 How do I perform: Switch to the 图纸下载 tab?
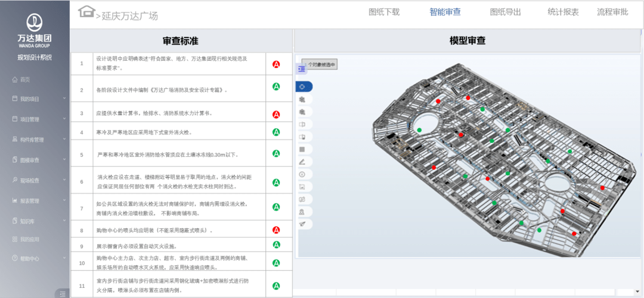click(384, 12)
